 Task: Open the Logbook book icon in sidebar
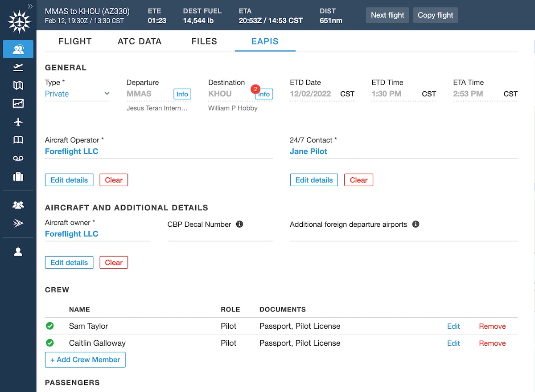[18, 140]
